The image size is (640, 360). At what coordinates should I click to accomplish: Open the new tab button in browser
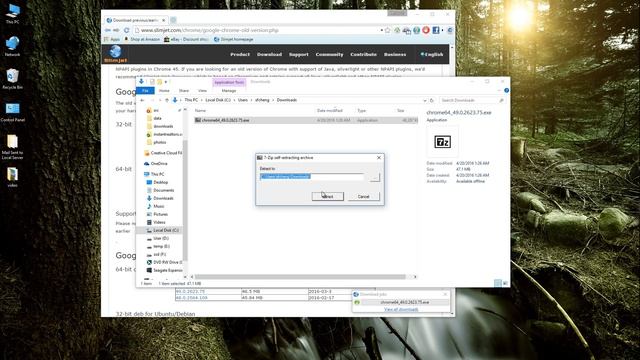click(173, 20)
